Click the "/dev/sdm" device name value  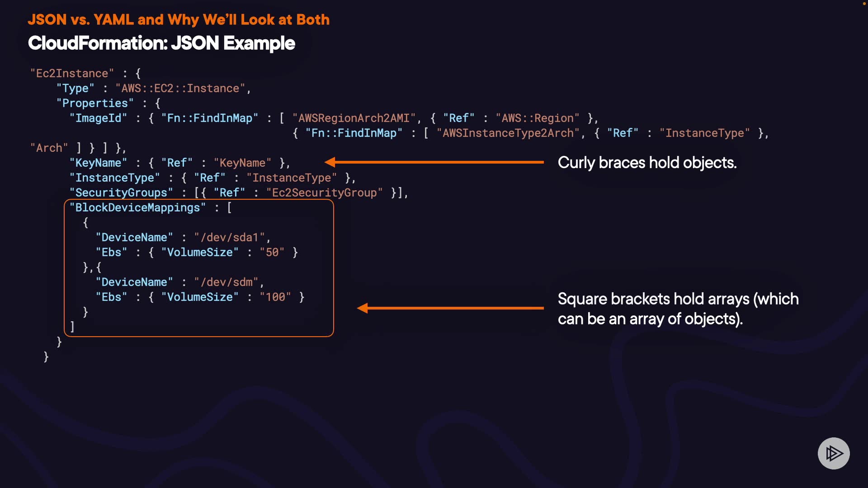click(226, 282)
